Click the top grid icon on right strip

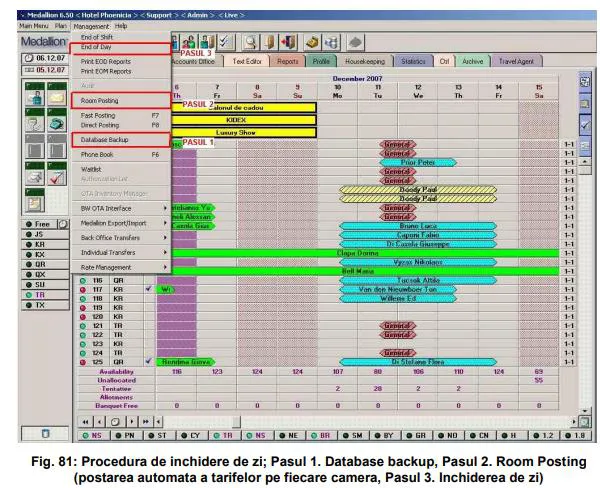coord(585,82)
